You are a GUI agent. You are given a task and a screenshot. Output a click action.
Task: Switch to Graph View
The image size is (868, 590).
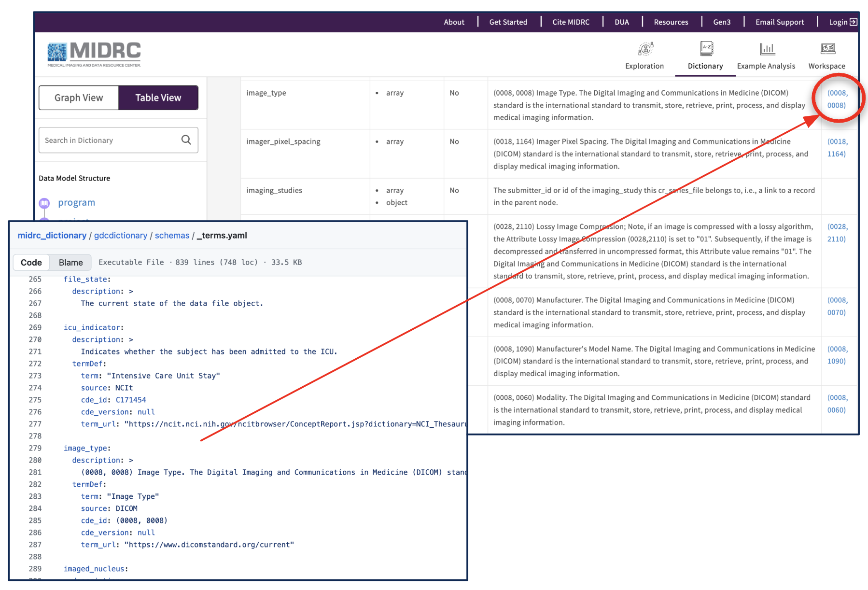[79, 98]
